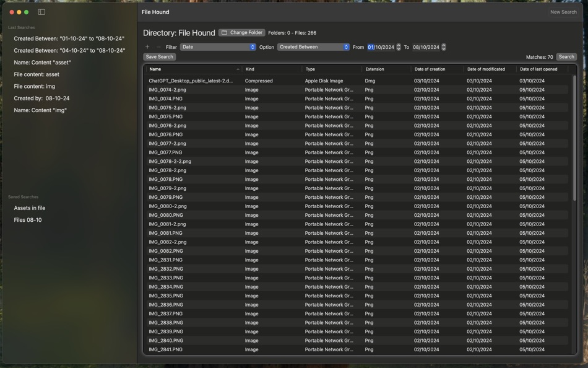Select the ChatGPT_Desktop_public_latest-2 file row

pyautogui.click(x=357, y=81)
